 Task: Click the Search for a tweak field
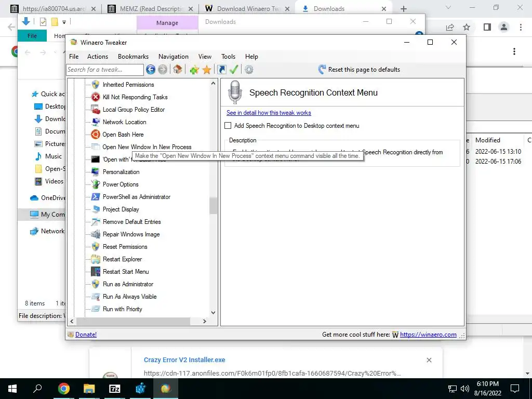(x=105, y=70)
